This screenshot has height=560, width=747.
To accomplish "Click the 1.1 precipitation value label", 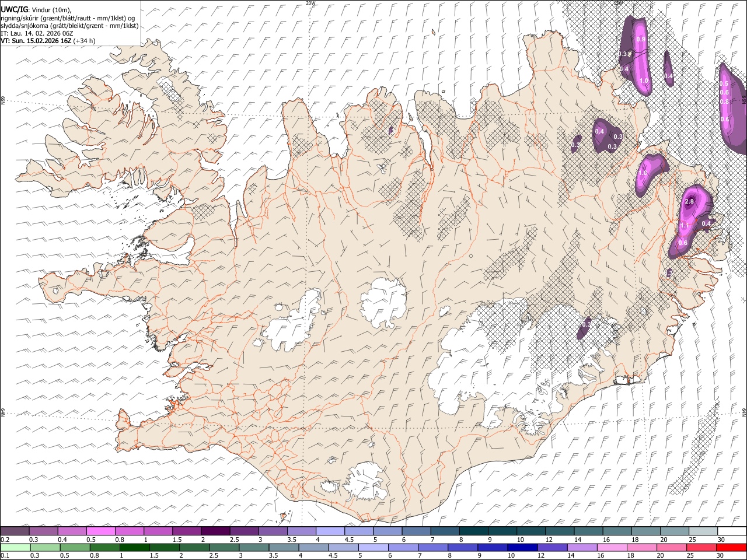I will (x=686, y=226).
